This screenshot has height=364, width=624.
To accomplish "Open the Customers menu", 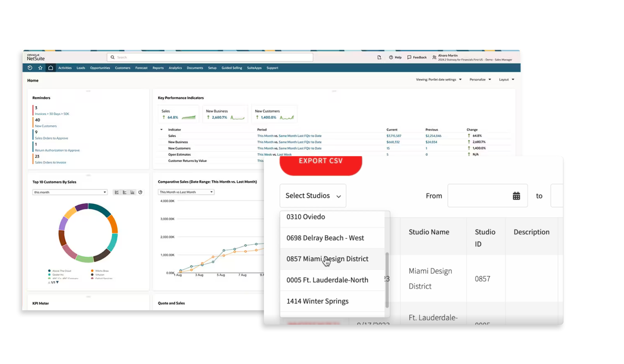I will click(x=123, y=68).
